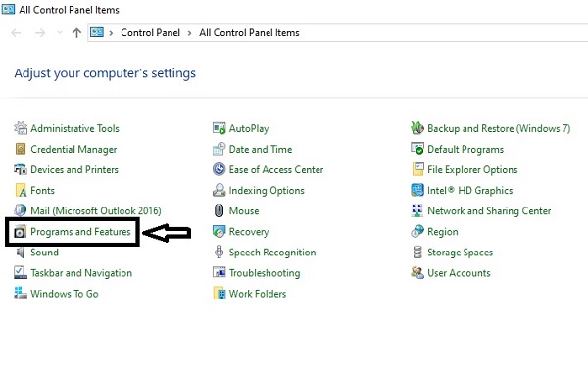Click the Storage Spaces icon

click(417, 252)
